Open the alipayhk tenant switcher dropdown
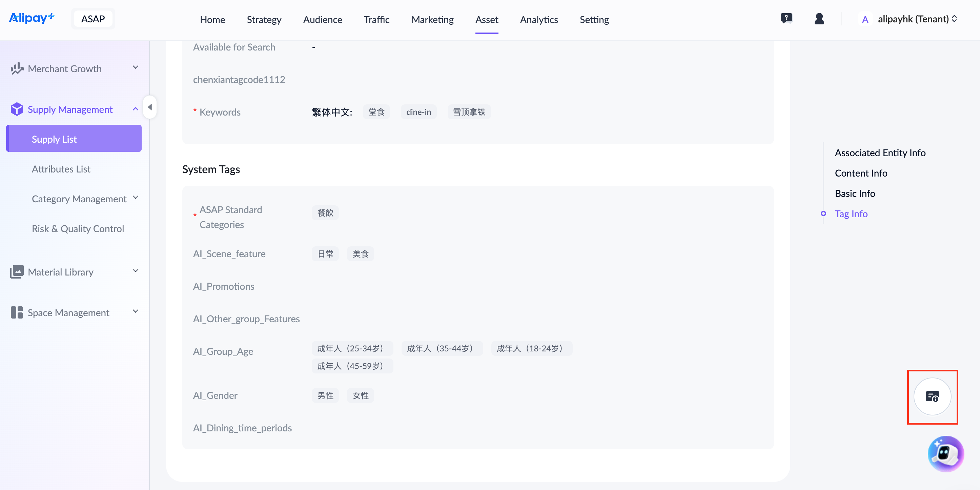Image resolution: width=980 pixels, height=490 pixels. point(917,19)
